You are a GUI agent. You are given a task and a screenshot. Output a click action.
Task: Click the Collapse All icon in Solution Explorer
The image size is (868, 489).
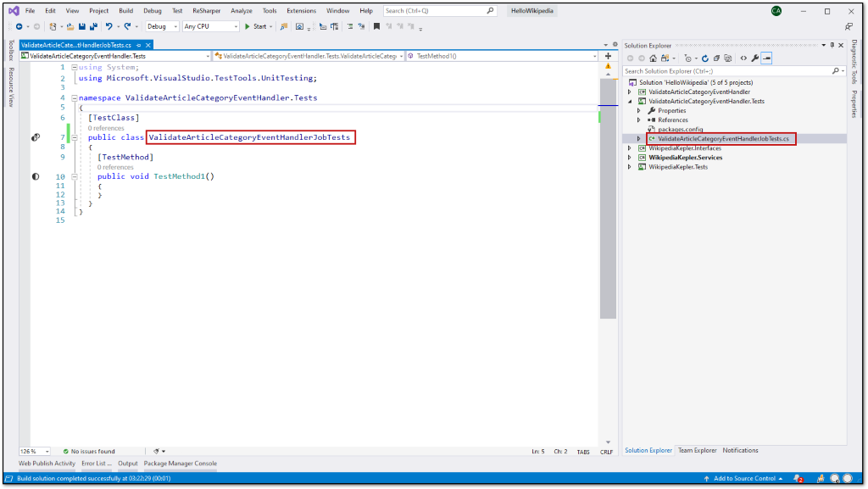click(x=716, y=58)
